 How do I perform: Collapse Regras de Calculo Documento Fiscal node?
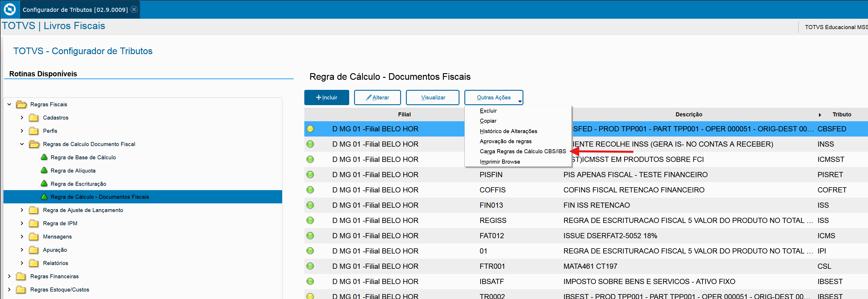(22, 144)
